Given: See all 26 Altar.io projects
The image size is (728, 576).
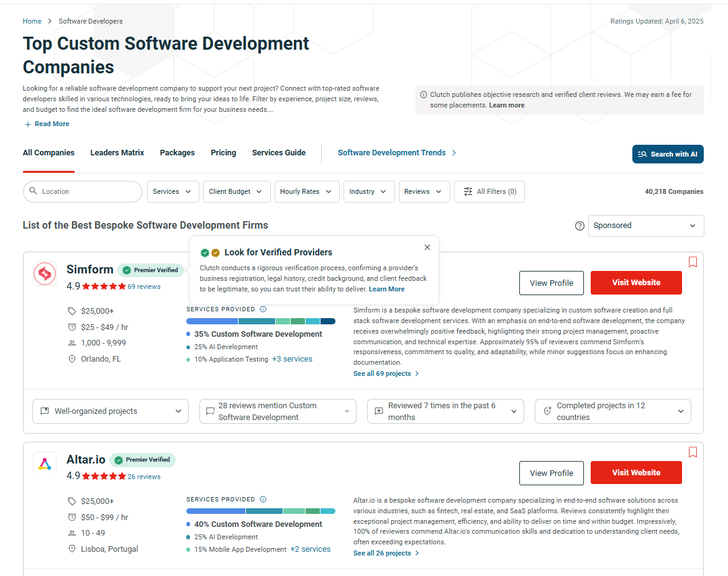Looking at the screenshot, I should (386, 553).
